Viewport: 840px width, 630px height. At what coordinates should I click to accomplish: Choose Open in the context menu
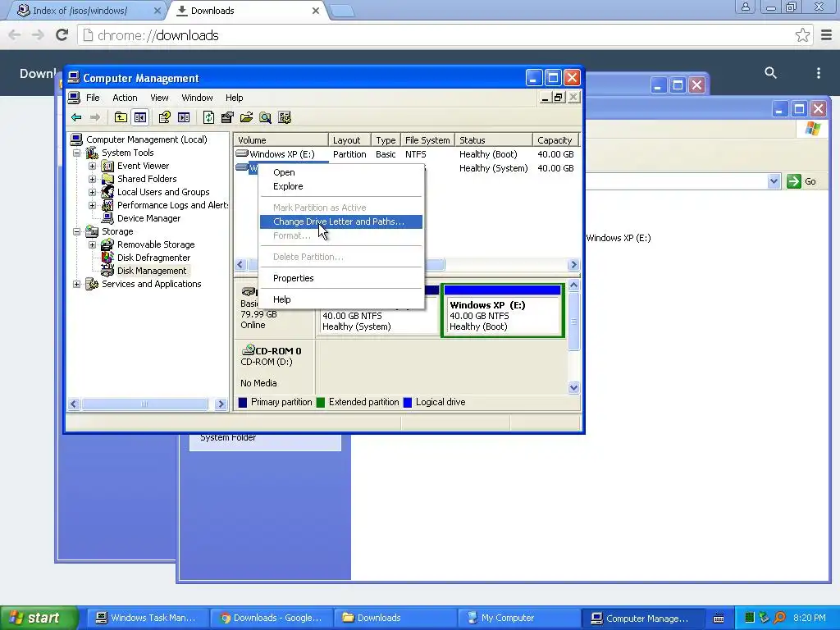[x=341, y=172]
